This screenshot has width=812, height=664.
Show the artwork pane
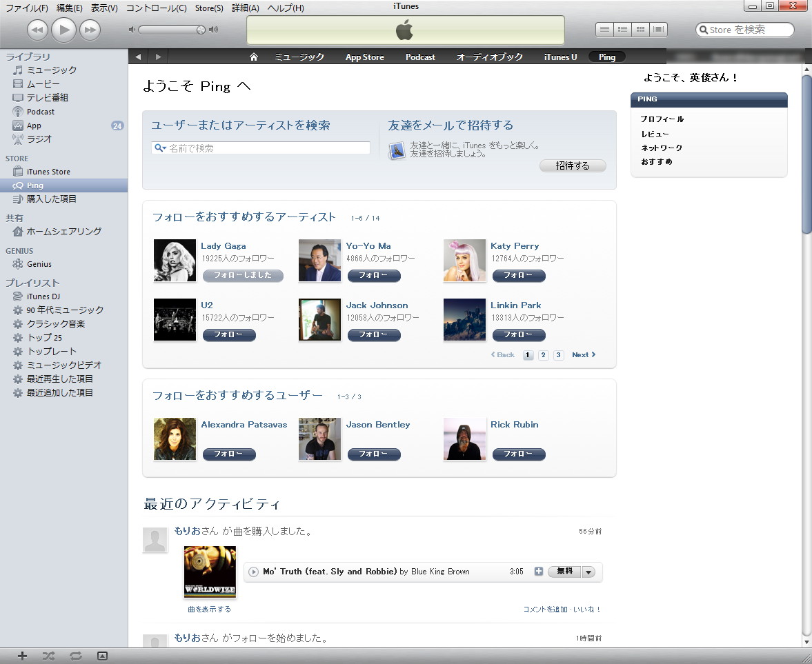pyautogui.click(x=102, y=656)
